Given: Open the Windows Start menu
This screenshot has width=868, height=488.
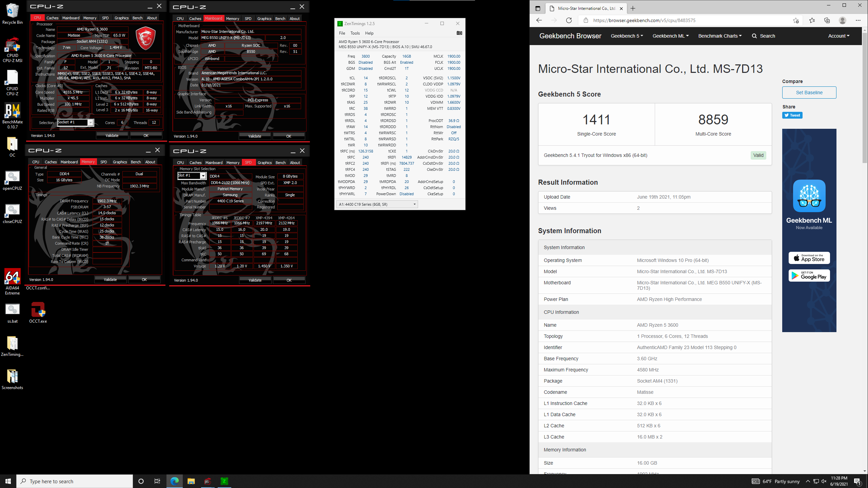Looking at the screenshot, I should 8,481.
